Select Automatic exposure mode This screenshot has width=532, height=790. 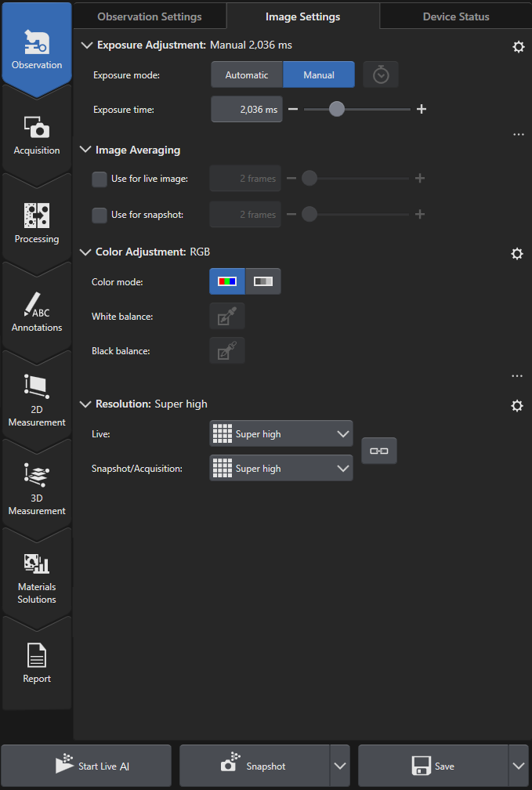[x=247, y=75]
